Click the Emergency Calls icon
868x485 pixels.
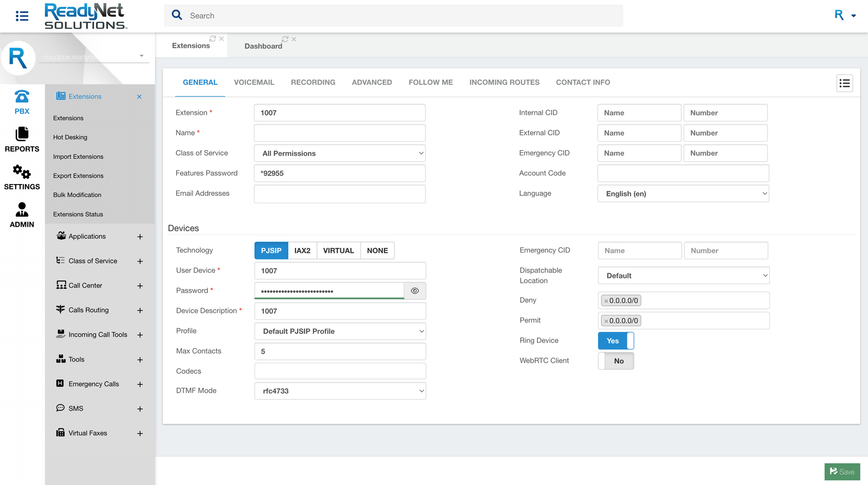point(61,384)
